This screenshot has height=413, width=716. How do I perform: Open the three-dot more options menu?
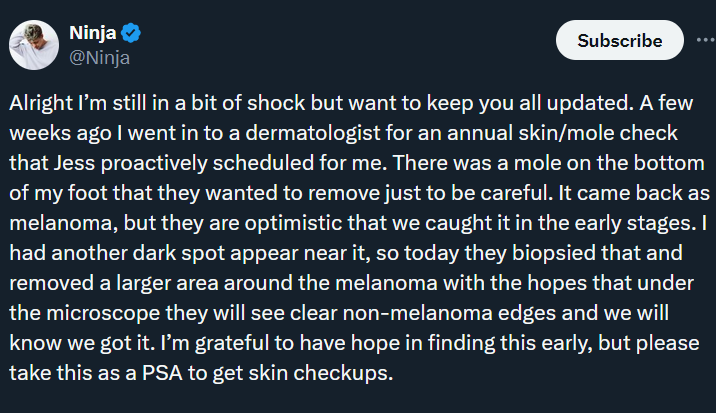pos(705,40)
